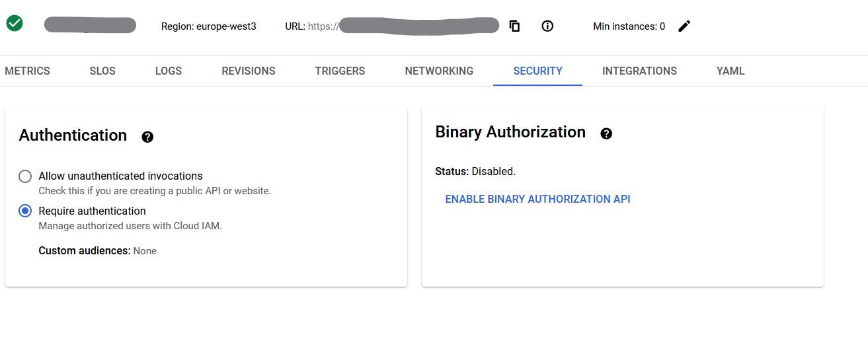The width and height of the screenshot is (868, 358).
Task: Open Binary Authorization help icon
Action: tap(606, 133)
